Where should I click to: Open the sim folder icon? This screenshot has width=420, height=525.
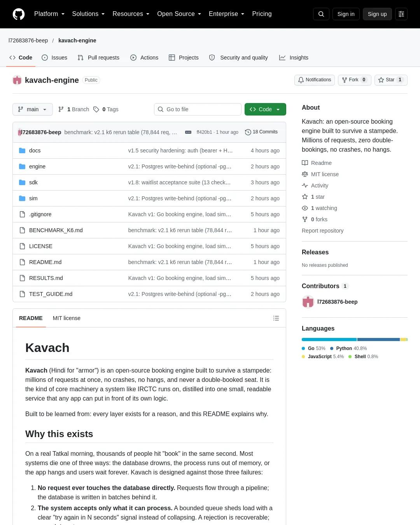(x=22, y=198)
